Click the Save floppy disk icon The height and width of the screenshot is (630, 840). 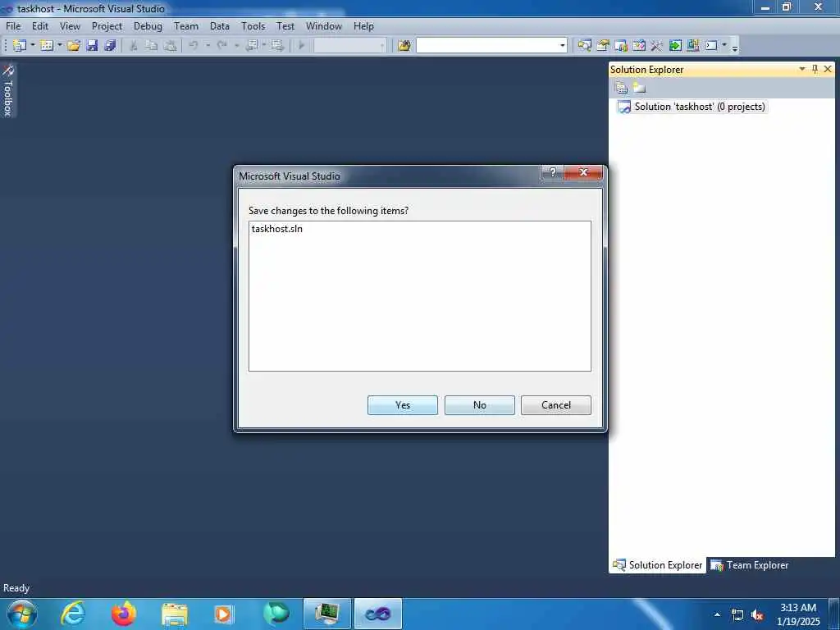coord(92,46)
